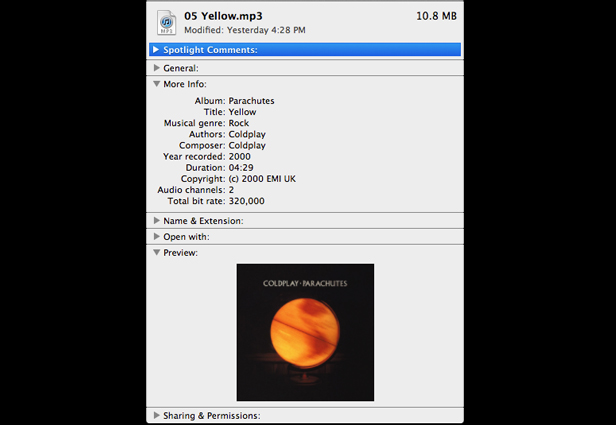Select the Year recorded value 2000
The width and height of the screenshot is (616, 425).
point(240,156)
